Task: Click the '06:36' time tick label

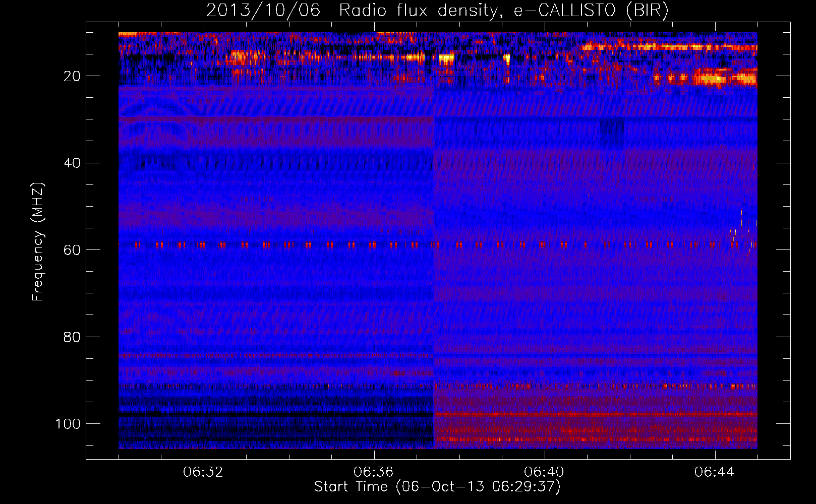Action: pos(374,472)
